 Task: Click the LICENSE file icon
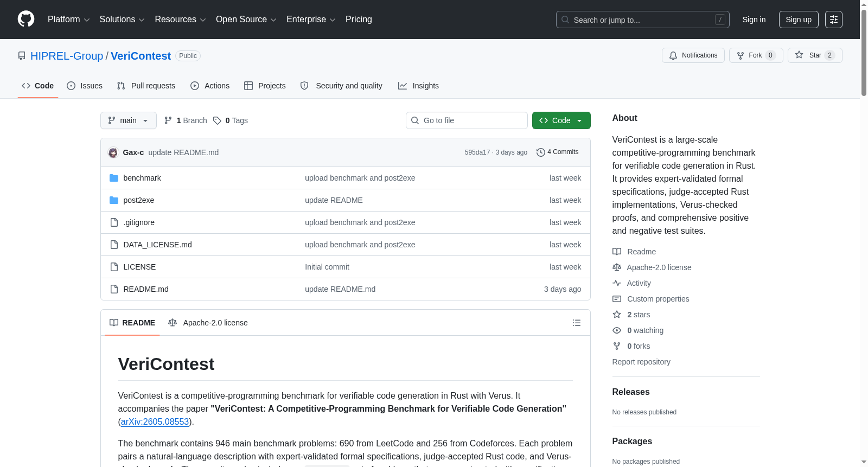tap(114, 267)
